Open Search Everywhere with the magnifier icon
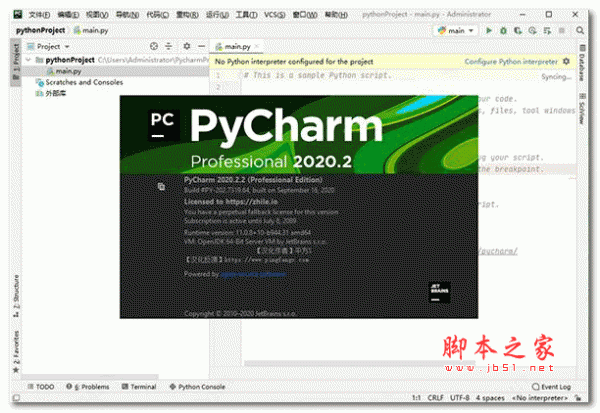600x413 pixels. [580, 30]
